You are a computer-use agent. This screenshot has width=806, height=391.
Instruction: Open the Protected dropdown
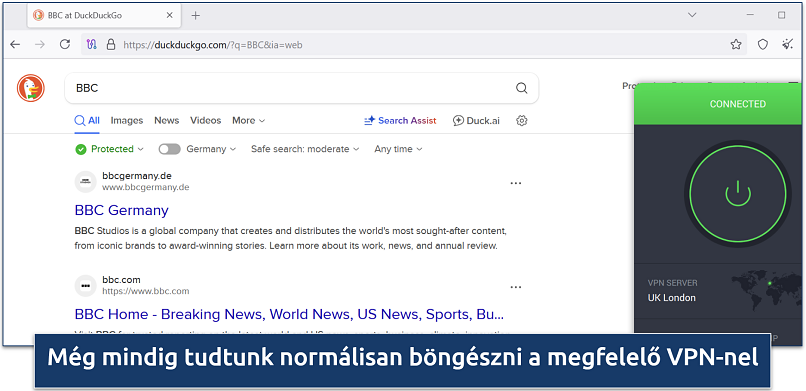pyautogui.click(x=109, y=149)
